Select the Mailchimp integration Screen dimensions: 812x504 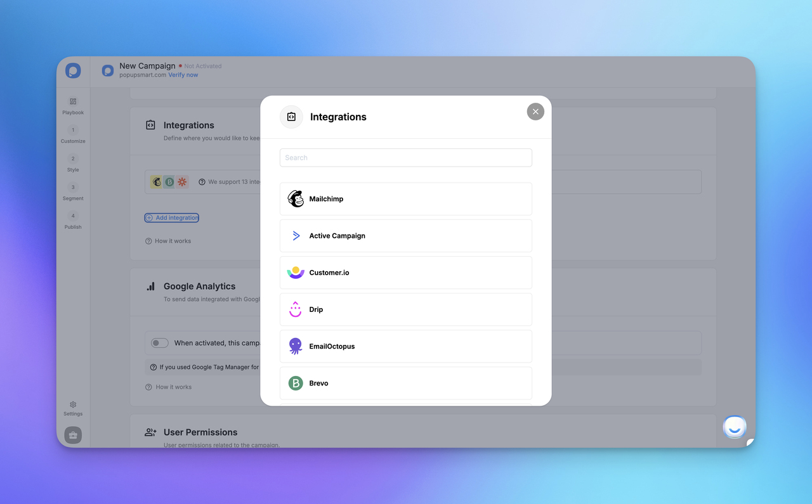pyautogui.click(x=405, y=199)
